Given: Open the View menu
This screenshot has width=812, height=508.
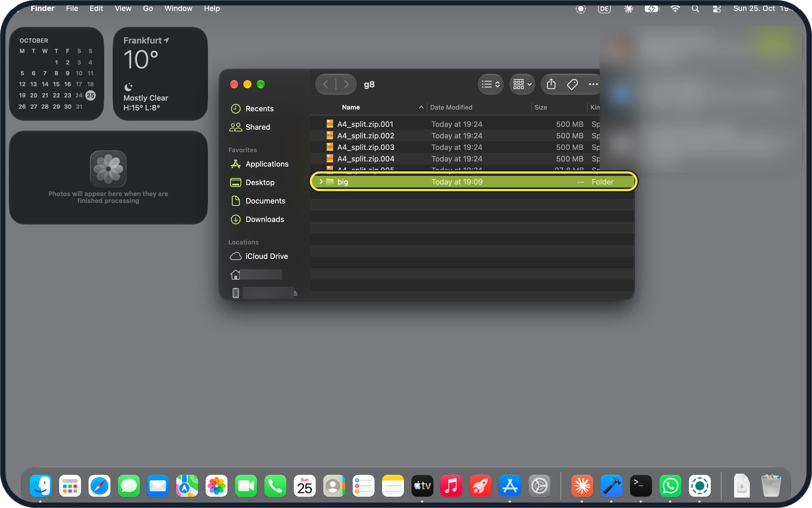Looking at the screenshot, I should [123, 8].
